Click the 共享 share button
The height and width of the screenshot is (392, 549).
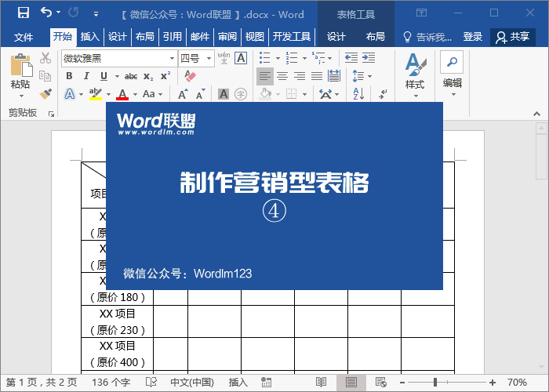pos(513,37)
